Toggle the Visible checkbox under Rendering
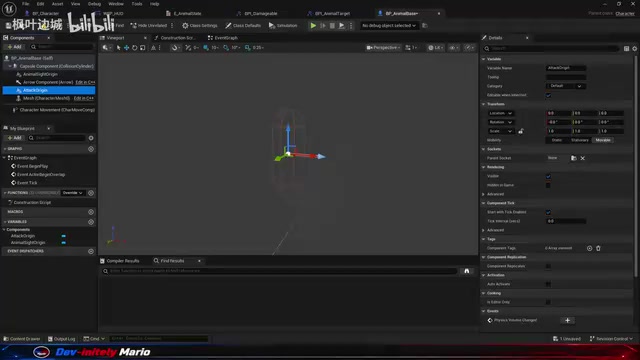The width and height of the screenshot is (640, 360). tap(548, 176)
